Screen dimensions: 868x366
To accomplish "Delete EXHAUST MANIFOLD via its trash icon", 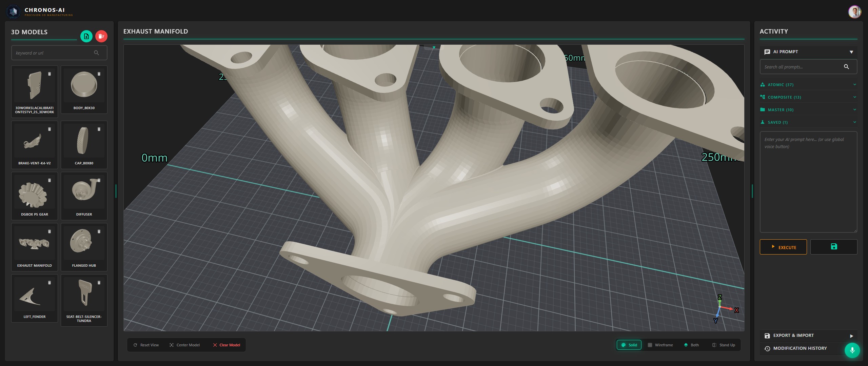I will (50, 231).
